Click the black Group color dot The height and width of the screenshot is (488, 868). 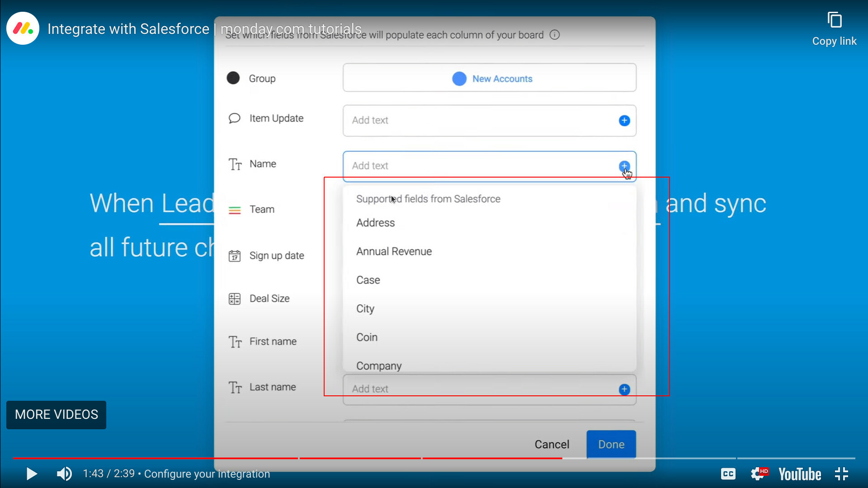[x=233, y=78]
